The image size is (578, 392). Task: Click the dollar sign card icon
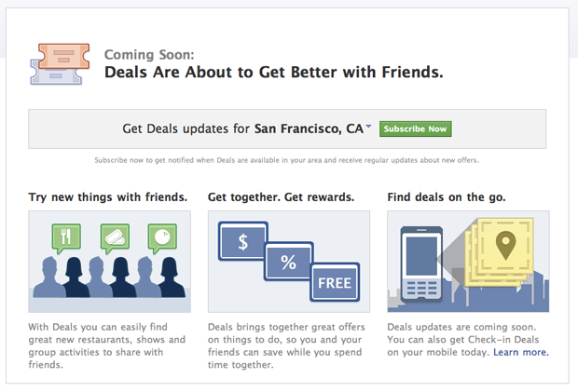[x=242, y=242]
